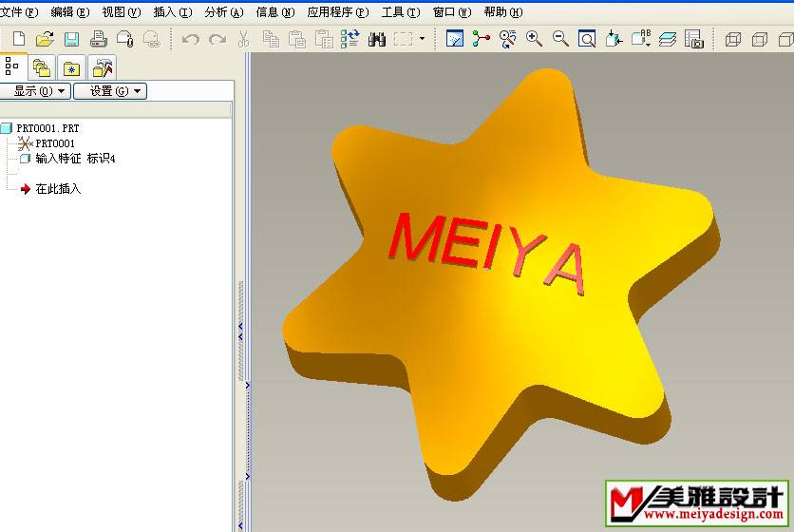Launch the View Manager
794x532 pixels.
693,39
